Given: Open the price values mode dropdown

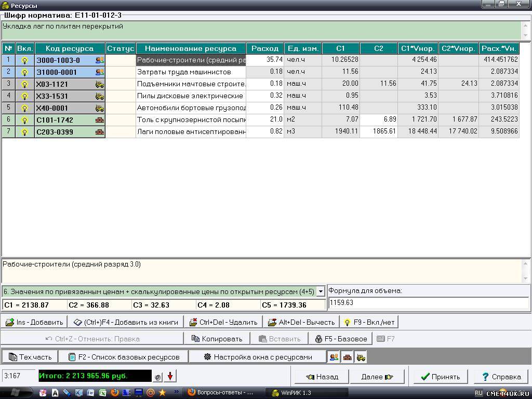Looking at the screenshot, I should point(321,292).
